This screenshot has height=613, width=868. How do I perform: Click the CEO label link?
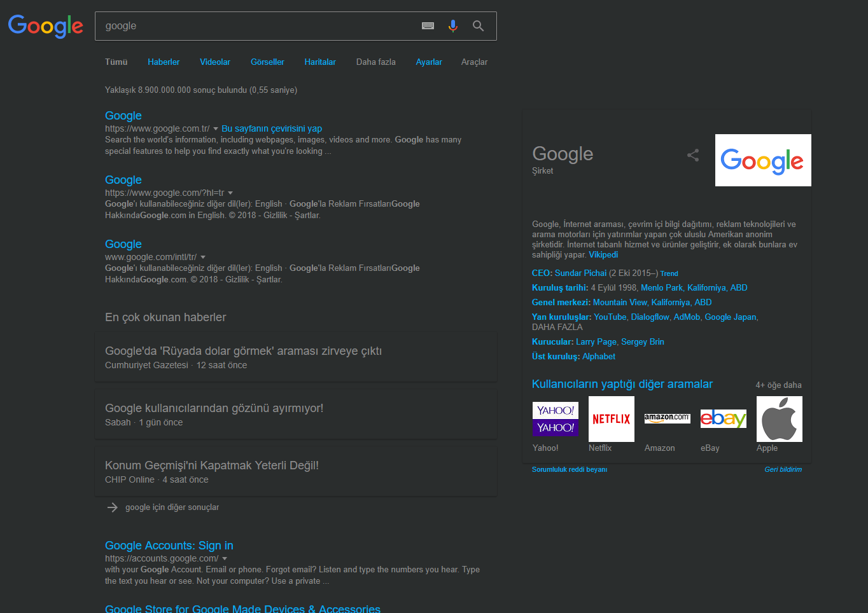542,273
